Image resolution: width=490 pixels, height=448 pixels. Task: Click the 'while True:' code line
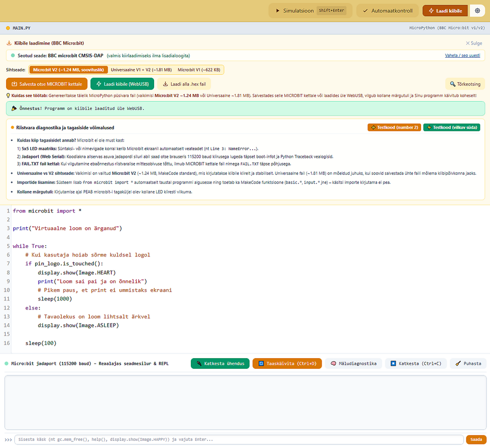[x=30, y=246]
